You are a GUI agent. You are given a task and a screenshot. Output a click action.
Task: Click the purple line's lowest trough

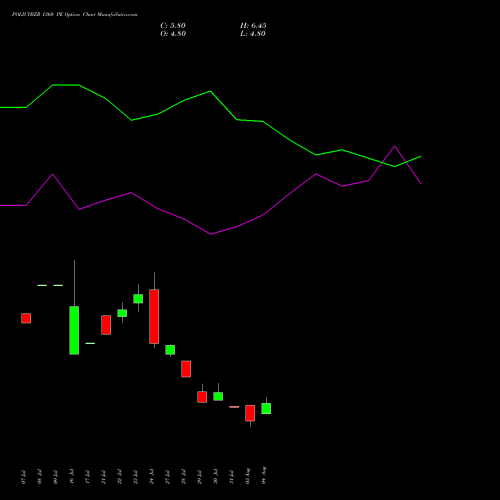click(211, 234)
